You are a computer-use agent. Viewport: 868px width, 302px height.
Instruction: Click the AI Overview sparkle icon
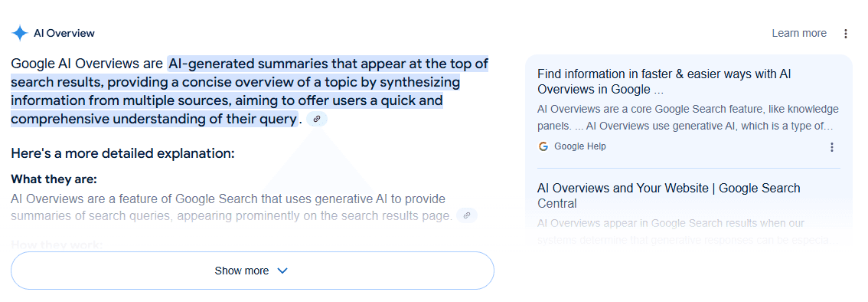point(20,33)
